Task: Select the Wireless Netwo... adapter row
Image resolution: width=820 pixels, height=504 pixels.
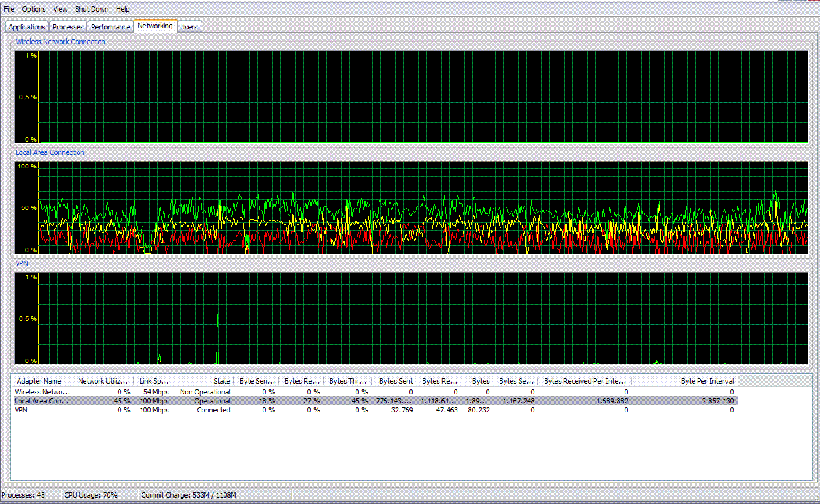Action: click(x=375, y=392)
